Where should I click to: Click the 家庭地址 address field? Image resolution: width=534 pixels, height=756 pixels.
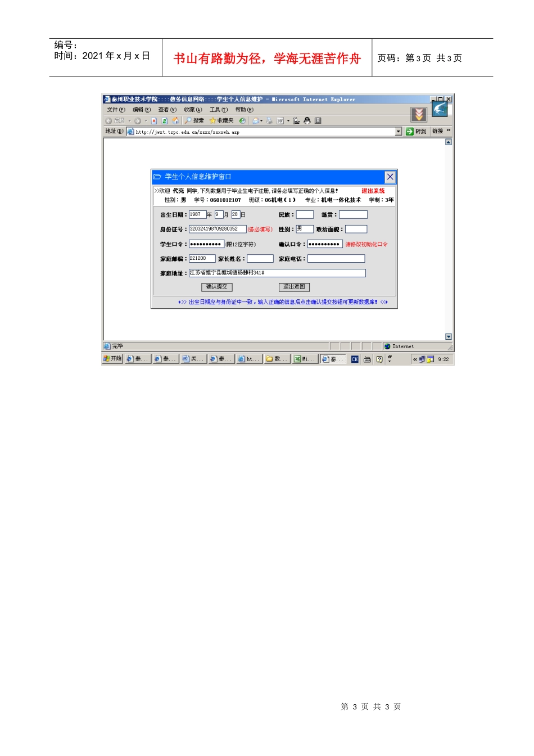[x=277, y=273]
